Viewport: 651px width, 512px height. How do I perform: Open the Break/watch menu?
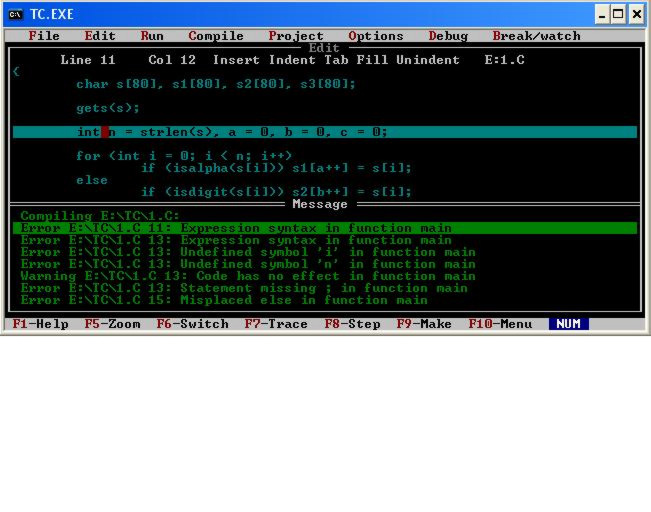[x=536, y=36]
